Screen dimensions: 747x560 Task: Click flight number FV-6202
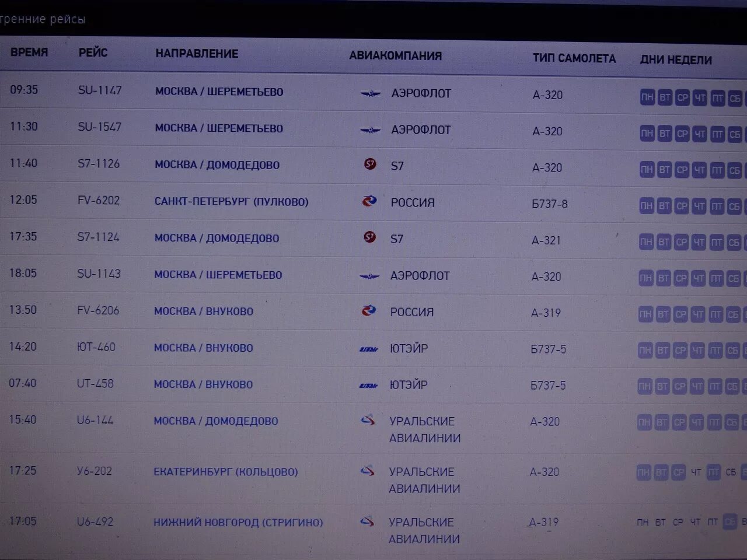click(99, 200)
